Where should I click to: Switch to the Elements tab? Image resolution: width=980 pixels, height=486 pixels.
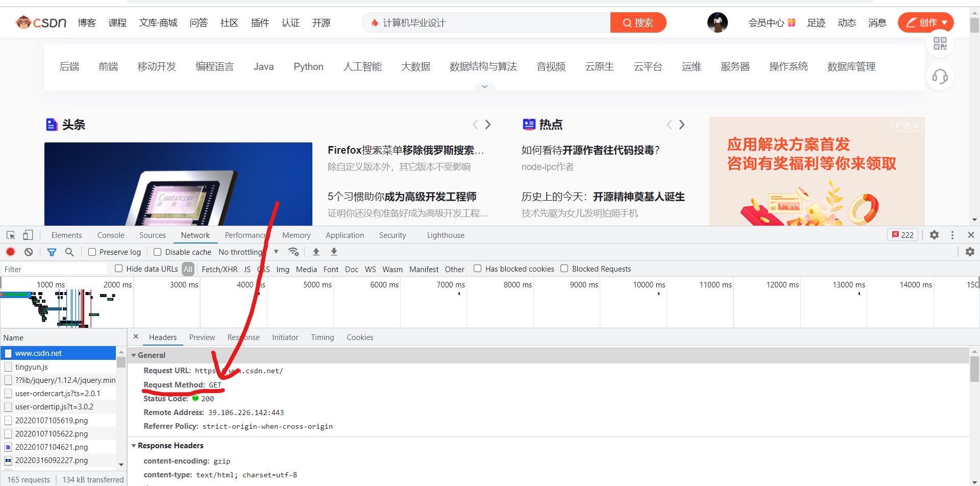[x=66, y=235]
